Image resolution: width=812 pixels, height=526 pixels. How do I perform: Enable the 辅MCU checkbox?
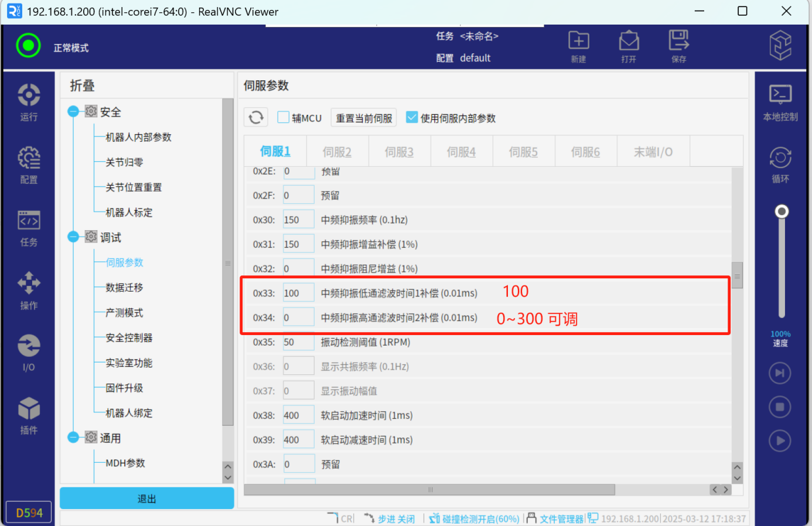pos(284,118)
